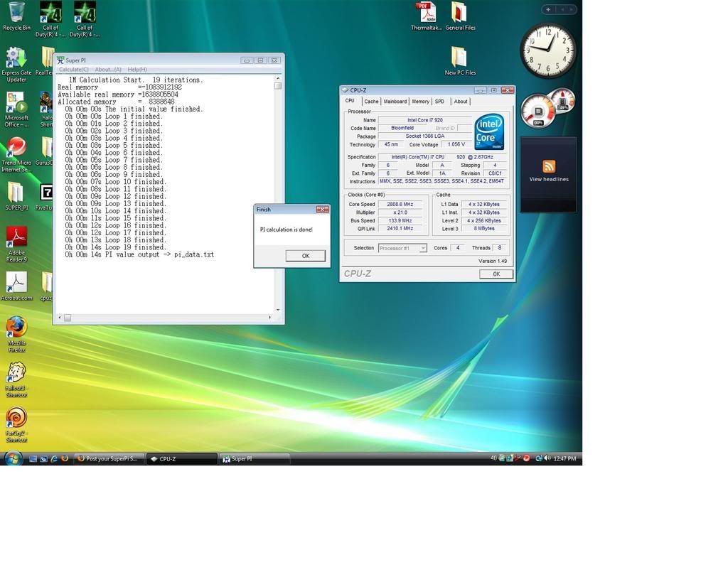The image size is (728, 582).
Task: Switch to Super PI taskbar button
Action: (x=255, y=458)
